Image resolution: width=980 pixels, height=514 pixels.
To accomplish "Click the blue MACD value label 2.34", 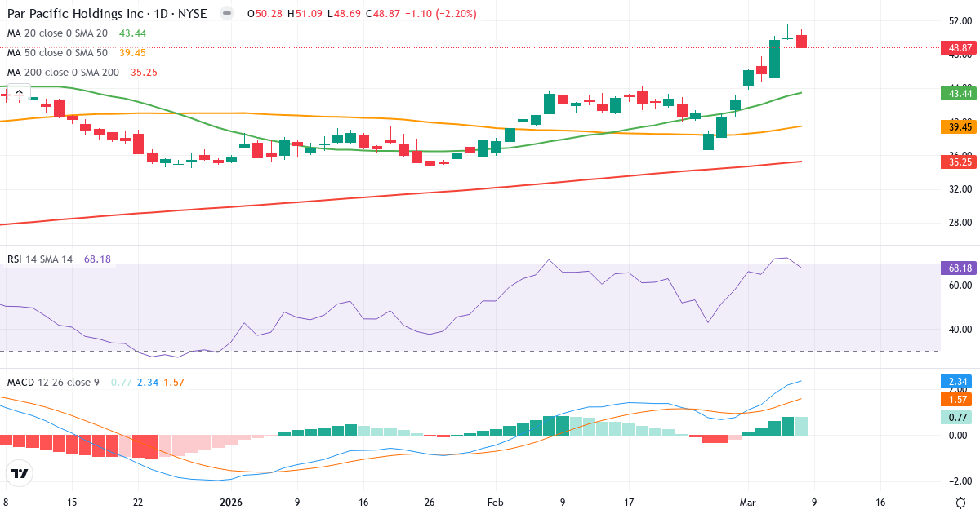I will (x=957, y=380).
